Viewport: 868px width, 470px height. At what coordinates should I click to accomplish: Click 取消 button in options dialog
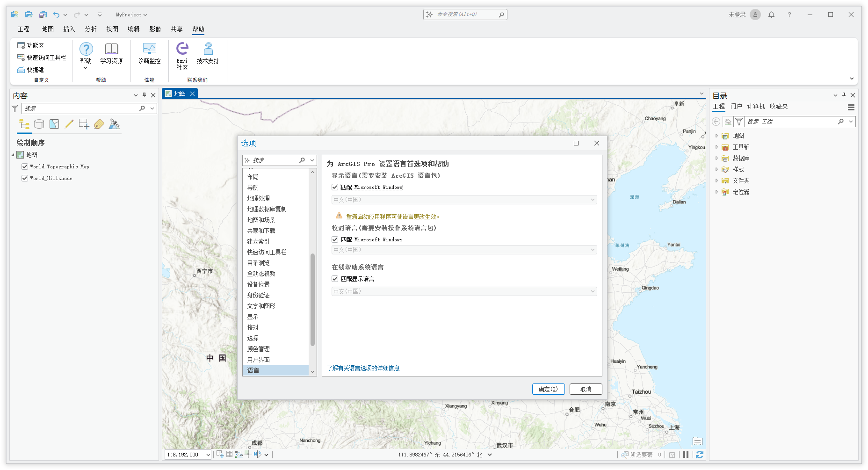(586, 389)
